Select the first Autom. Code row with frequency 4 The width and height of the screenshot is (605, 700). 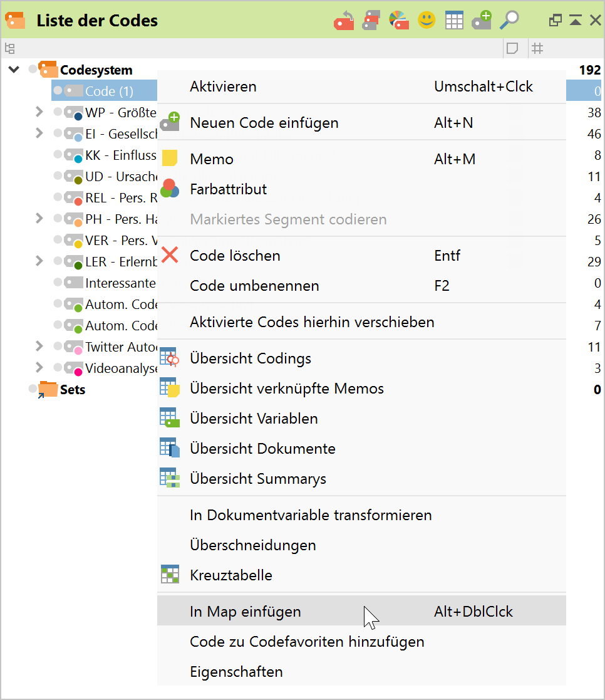(121, 305)
